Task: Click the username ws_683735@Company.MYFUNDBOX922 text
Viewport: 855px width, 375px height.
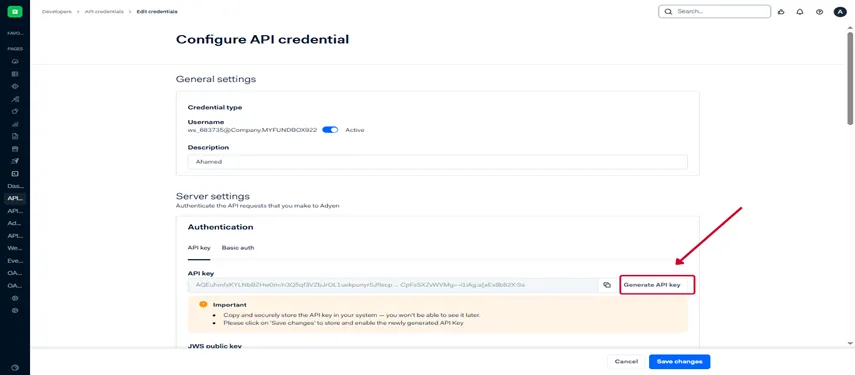Action: tap(252, 130)
